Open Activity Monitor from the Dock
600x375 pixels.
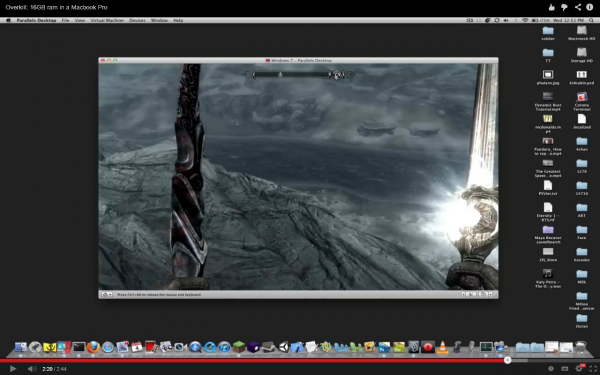[486, 347]
